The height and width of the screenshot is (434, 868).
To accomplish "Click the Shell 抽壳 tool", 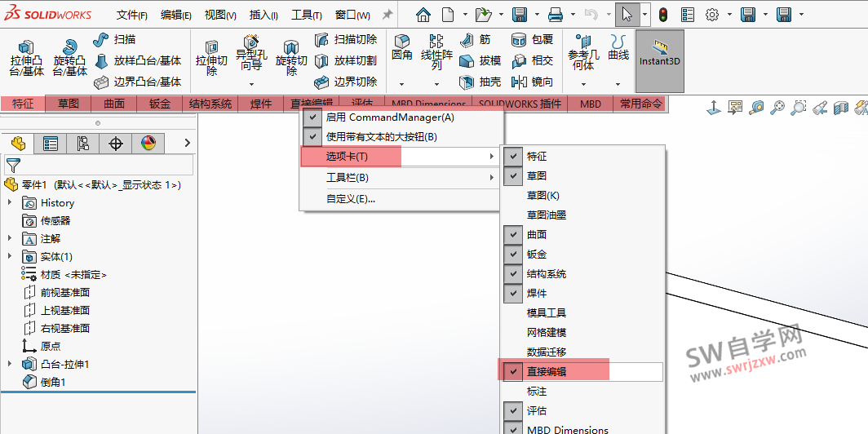I will coord(480,82).
